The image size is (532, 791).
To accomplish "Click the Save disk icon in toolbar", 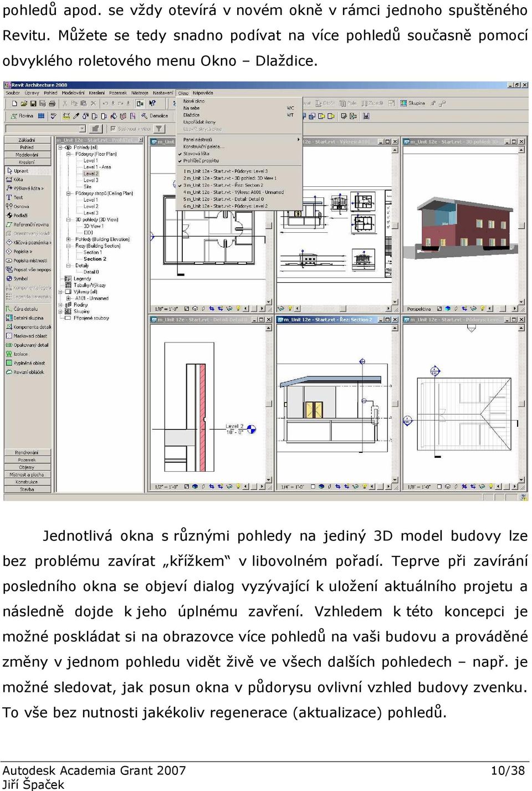I will click(x=33, y=104).
